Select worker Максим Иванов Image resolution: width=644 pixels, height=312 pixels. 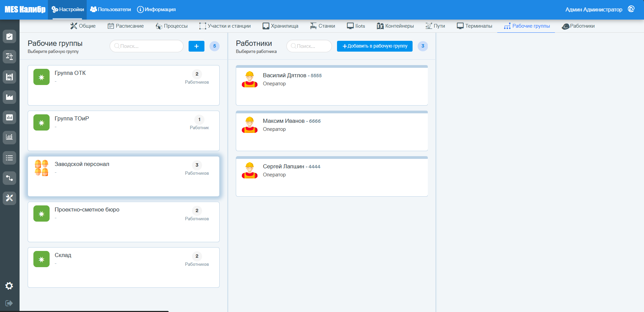point(332,131)
